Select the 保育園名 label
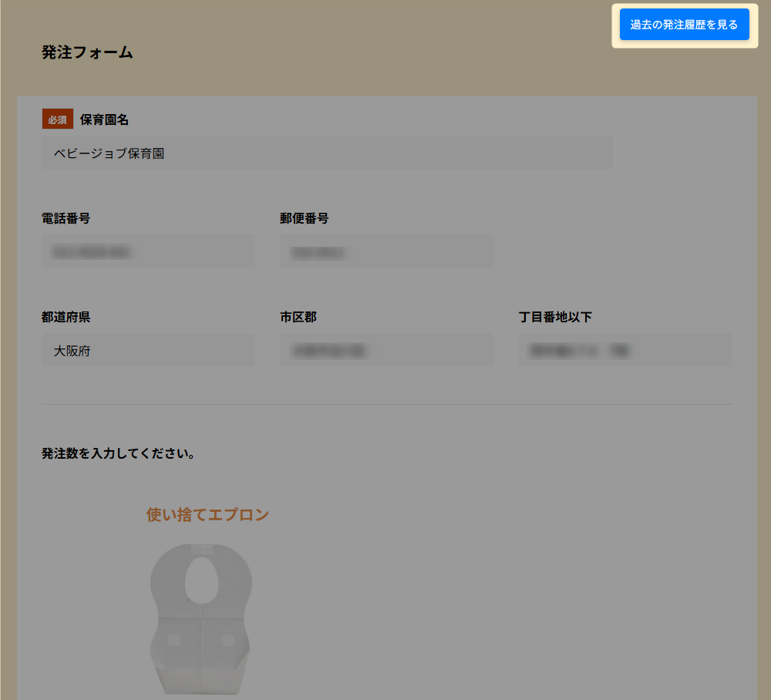This screenshot has width=771, height=700. click(104, 119)
